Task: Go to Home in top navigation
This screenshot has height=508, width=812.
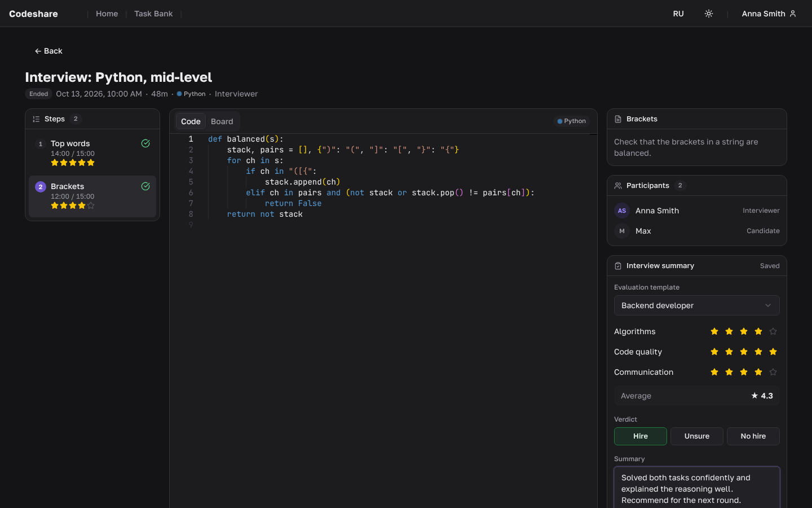Action: click(x=107, y=14)
